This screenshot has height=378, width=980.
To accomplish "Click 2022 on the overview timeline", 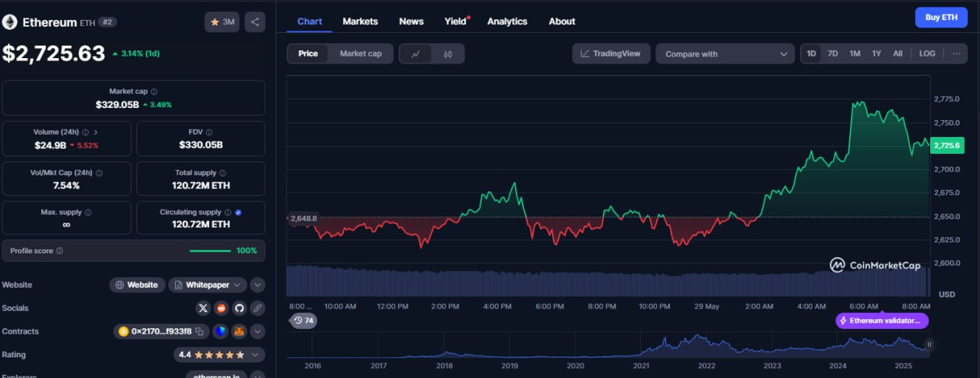I will click(706, 366).
